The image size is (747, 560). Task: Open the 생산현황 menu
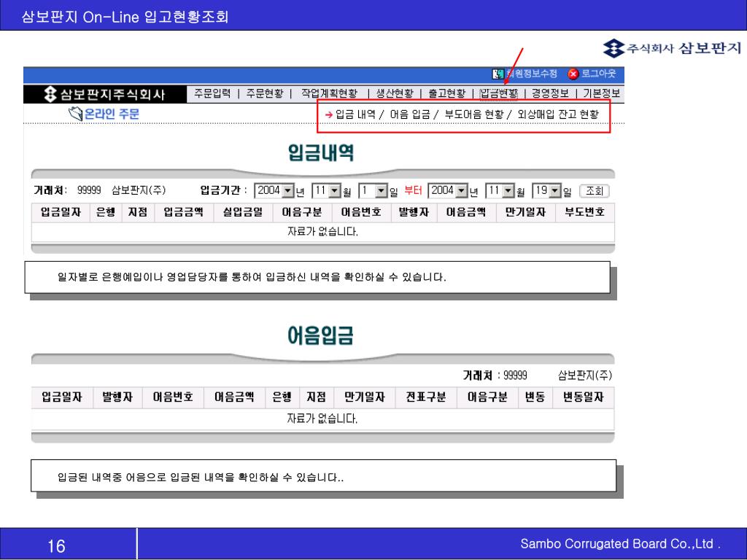click(x=395, y=93)
